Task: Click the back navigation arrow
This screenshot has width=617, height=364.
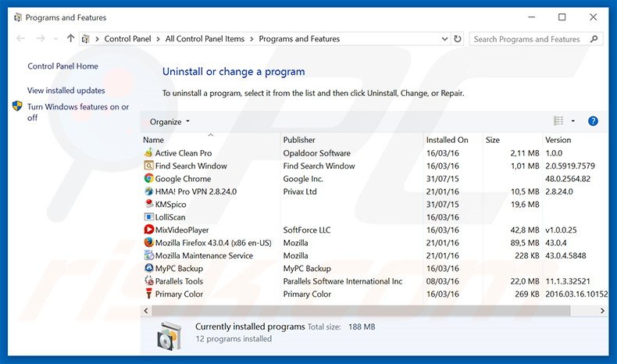Action: coord(20,38)
